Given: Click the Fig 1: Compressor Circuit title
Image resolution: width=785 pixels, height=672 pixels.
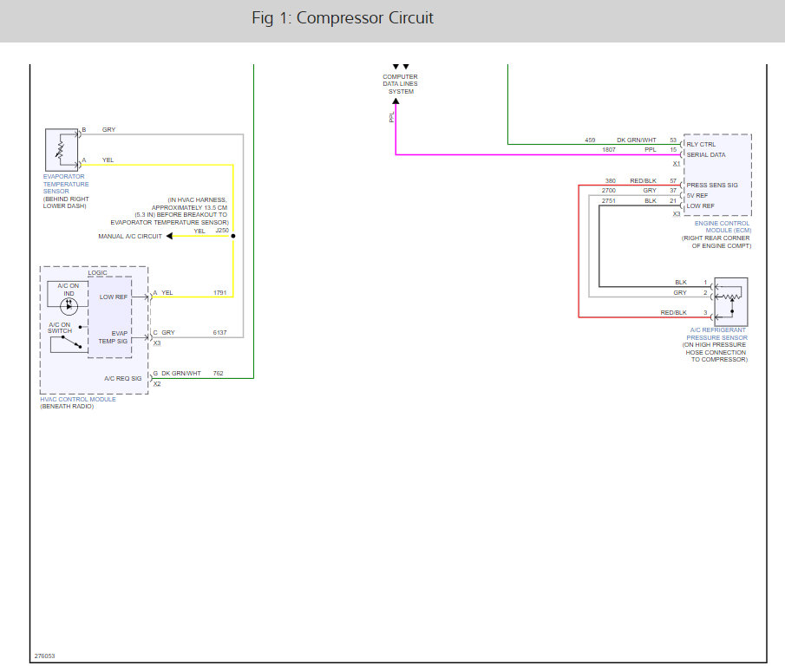Looking at the screenshot, I should click(x=343, y=18).
